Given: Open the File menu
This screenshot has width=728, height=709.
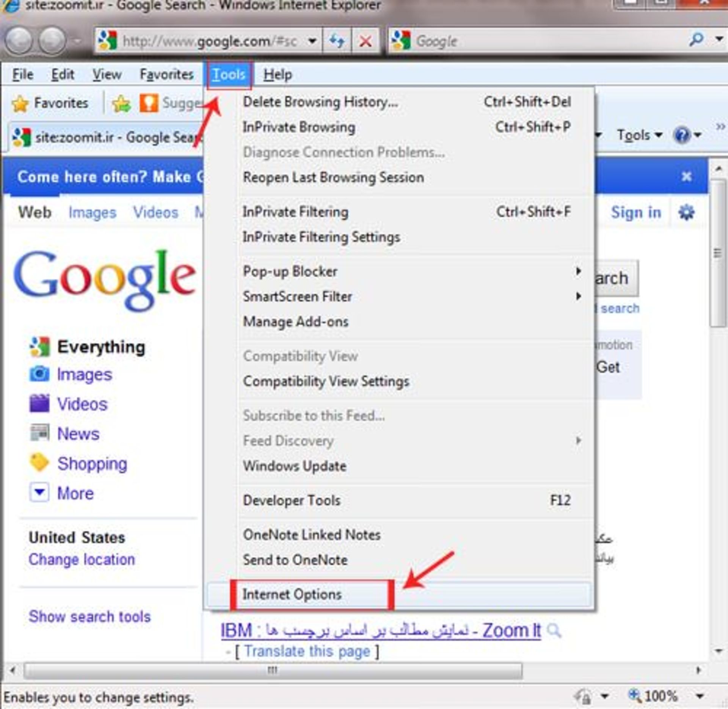Looking at the screenshot, I should coord(23,74).
